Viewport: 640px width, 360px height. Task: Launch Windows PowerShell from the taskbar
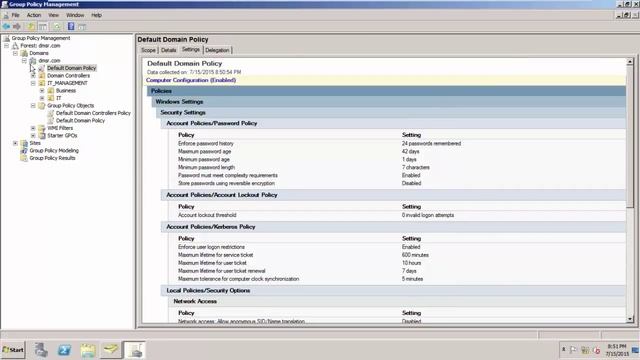(64, 350)
